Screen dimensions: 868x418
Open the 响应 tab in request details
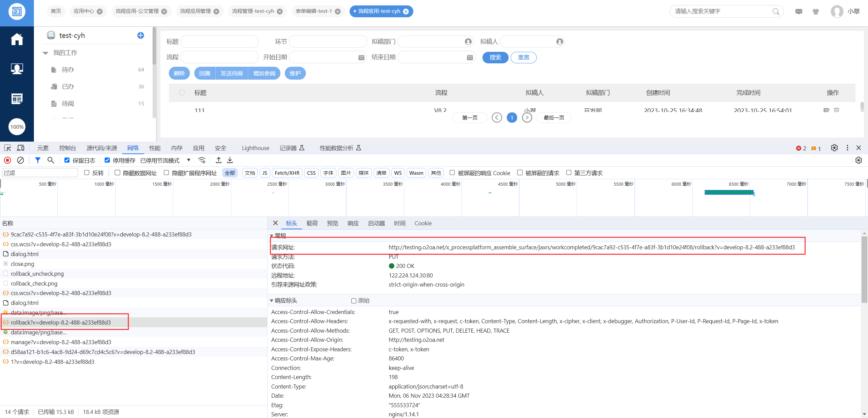point(353,223)
